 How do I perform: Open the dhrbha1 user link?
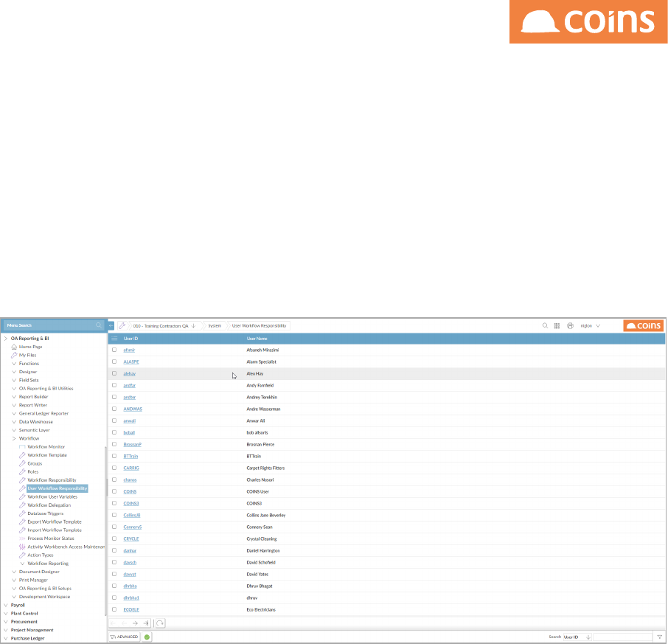tap(131, 598)
